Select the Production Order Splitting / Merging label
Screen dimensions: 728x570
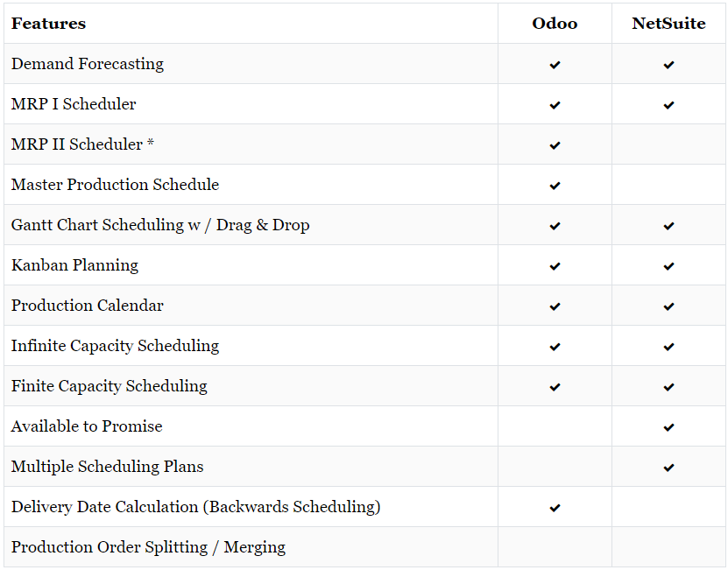[x=148, y=547]
